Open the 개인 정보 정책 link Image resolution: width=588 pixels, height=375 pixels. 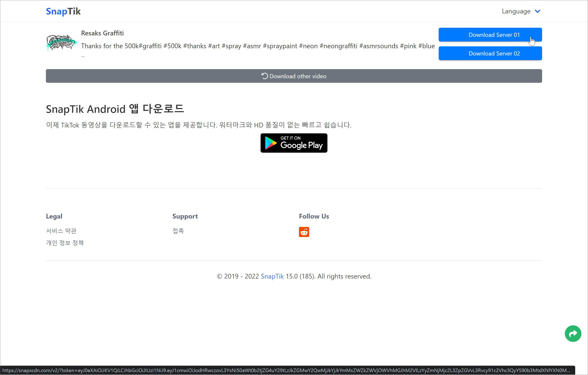[65, 243]
